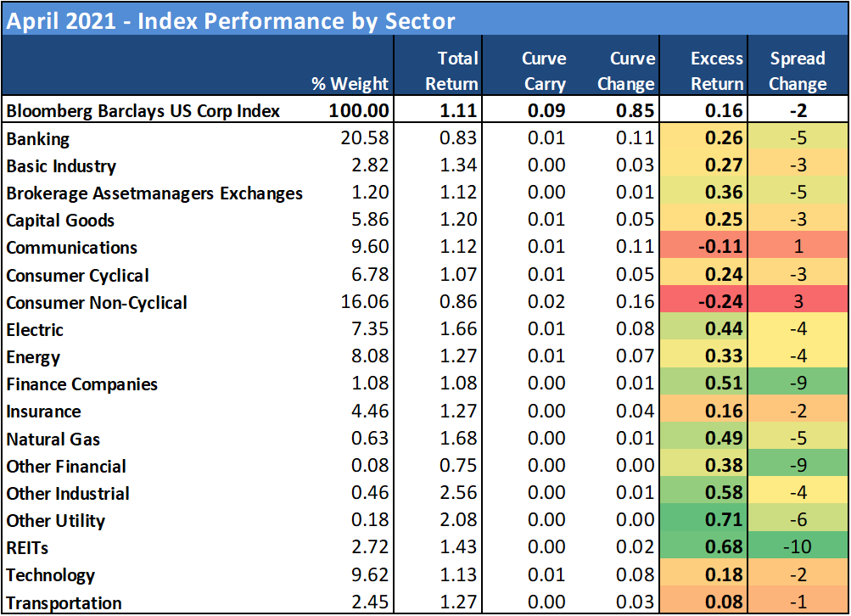
Task: Click the 0.16 curve change for Consumer Non-Cyclical
Action: coord(636,303)
